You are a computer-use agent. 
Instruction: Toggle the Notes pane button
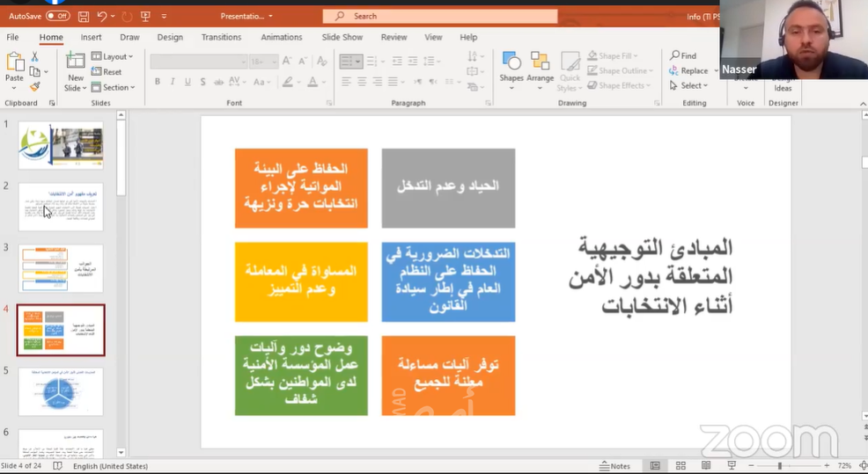click(x=614, y=466)
